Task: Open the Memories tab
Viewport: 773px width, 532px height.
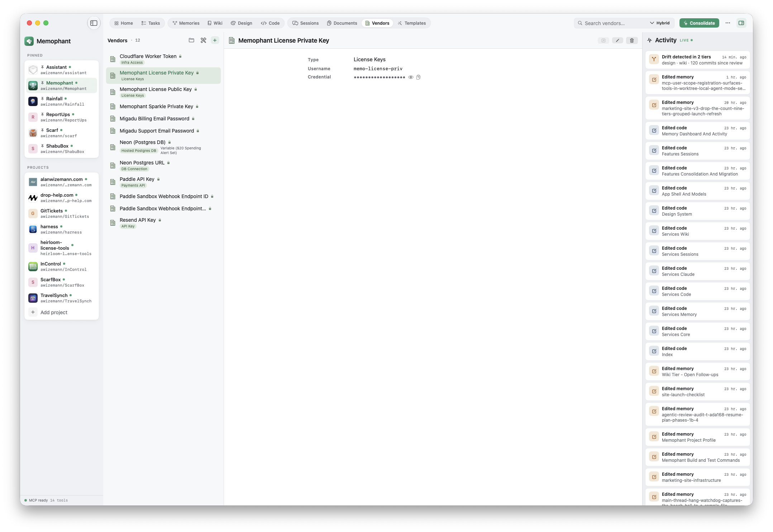Action: pyautogui.click(x=186, y=23)
